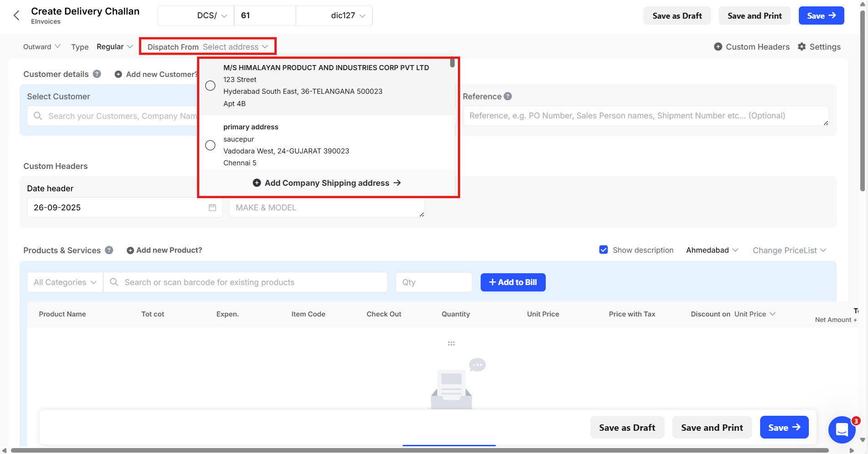Click the Add new Customer plus icon
Viewport: 868px width, 454px height.
tap(118, 74)
